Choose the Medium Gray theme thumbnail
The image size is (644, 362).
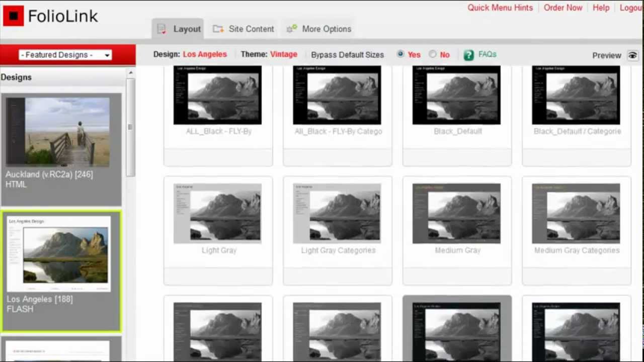coord(456,213)
